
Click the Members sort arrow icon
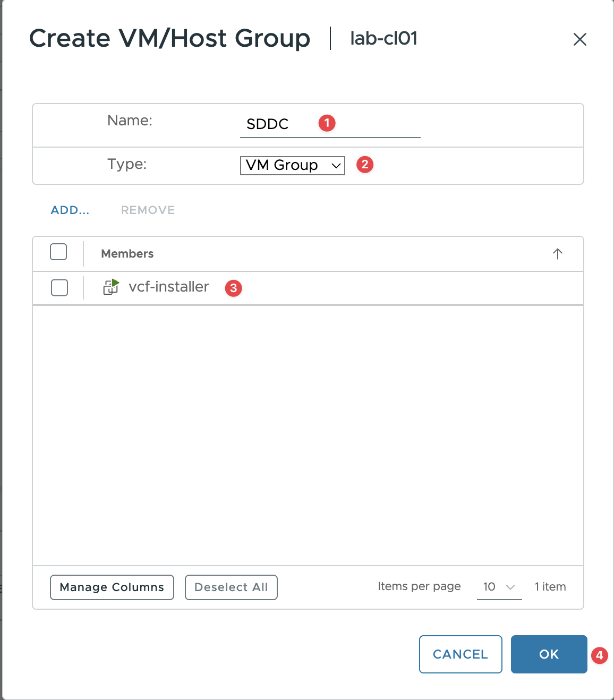pyautogui.click(x=557, y=254)
